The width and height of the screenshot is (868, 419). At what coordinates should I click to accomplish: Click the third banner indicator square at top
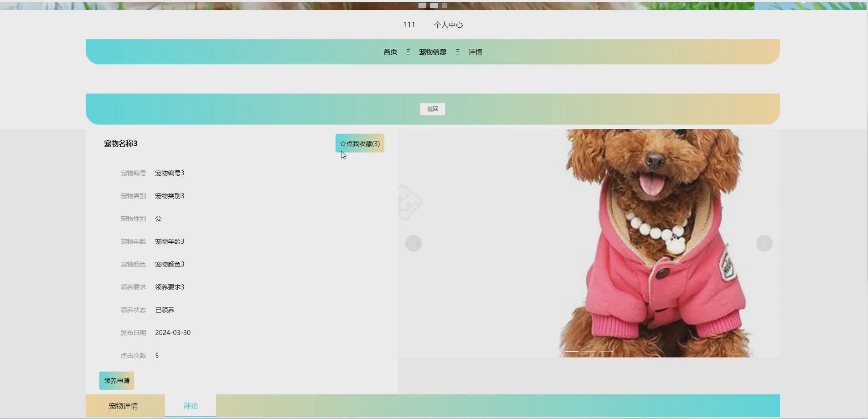(444, 5)
